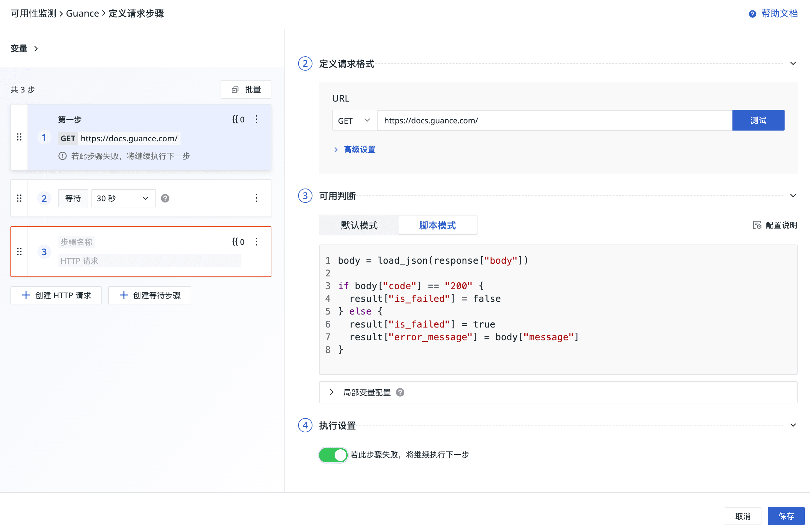The width and height of the screenshot is (810, 532).
Task: Click the three-dot menu on step one
Action: 256,119
